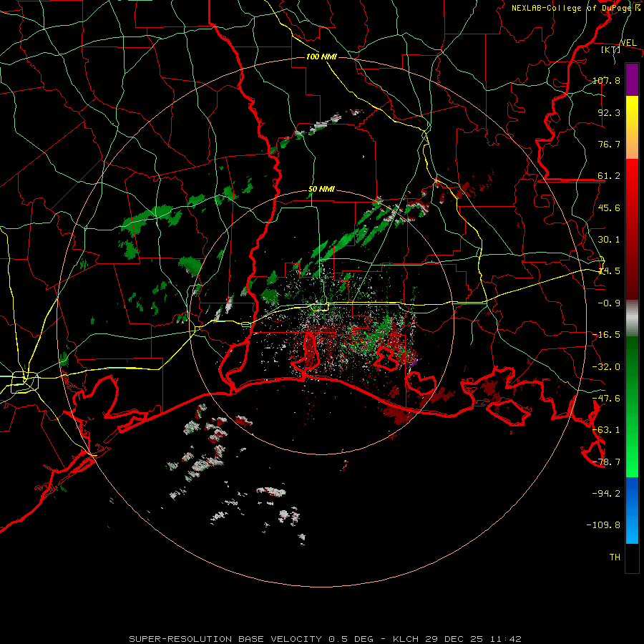
Task: Select the 107.8 legend value
Action: pyautogui.click(x=607, y=80)
